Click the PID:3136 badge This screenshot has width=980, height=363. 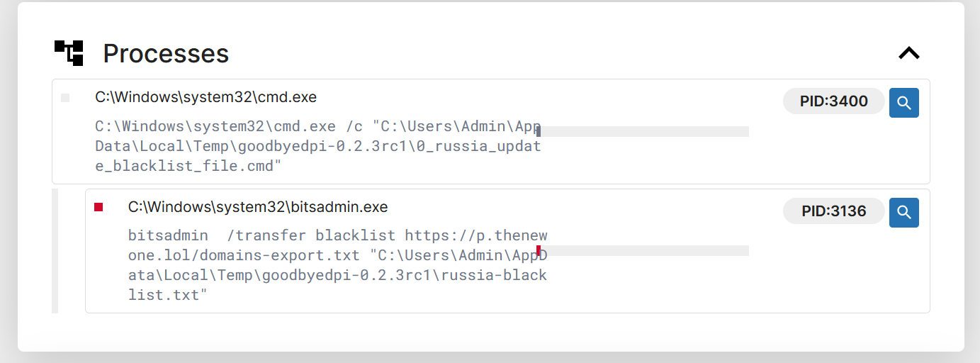click(833, 211)
